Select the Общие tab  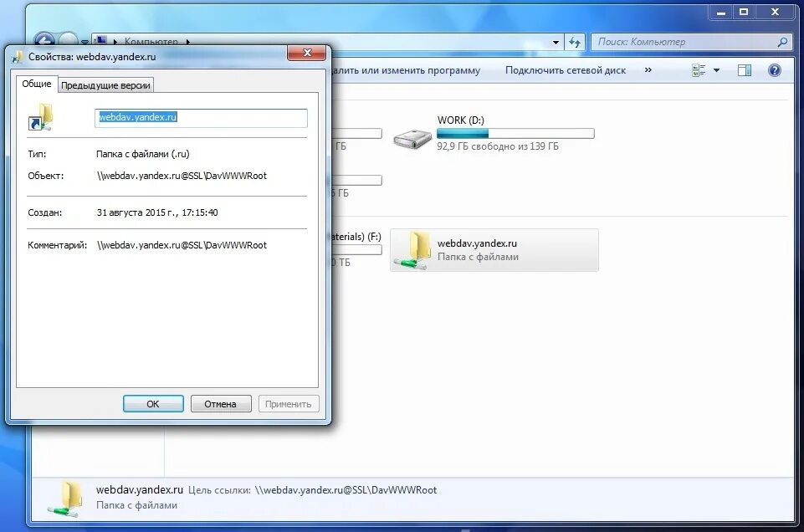[x=37, y=84]
